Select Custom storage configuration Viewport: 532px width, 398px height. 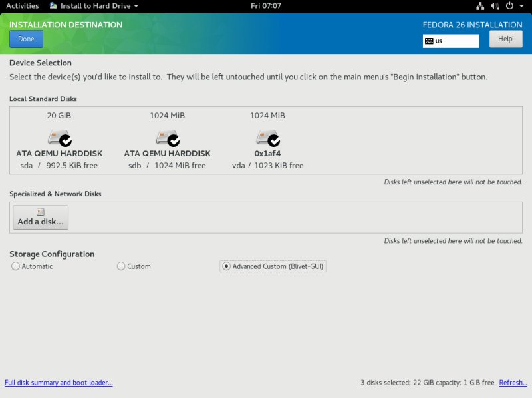tap(121, 266)
